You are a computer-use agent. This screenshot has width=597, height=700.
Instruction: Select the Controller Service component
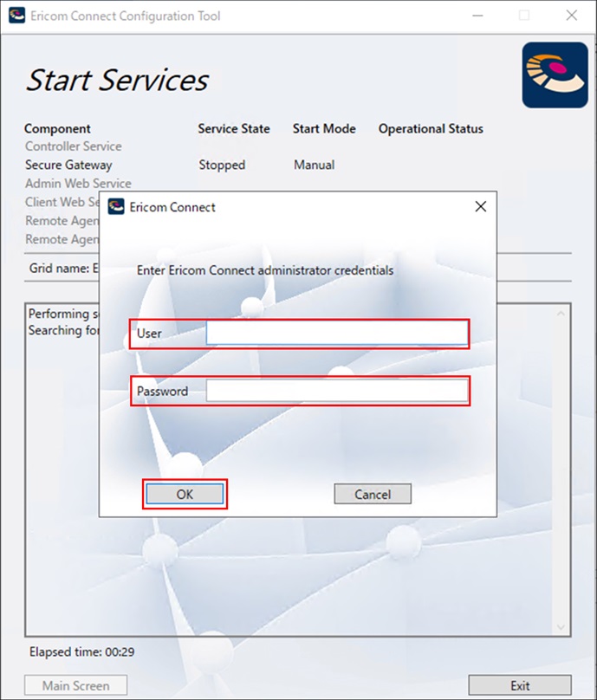[74, 146]
